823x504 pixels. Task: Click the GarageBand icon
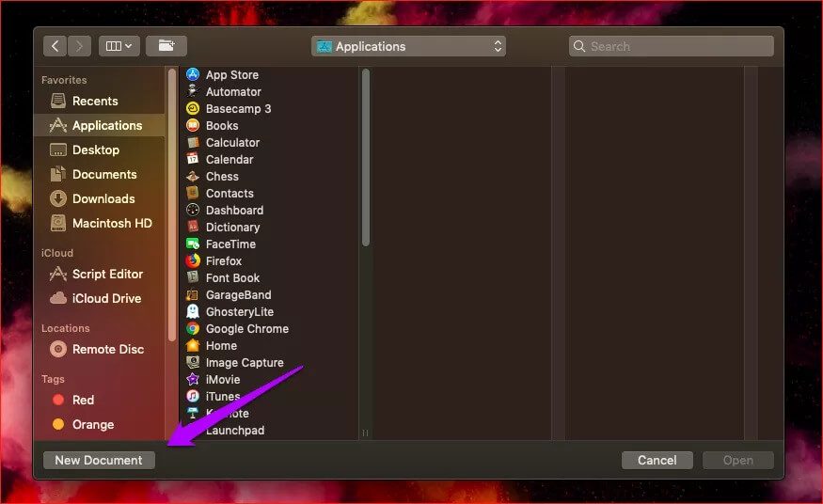[193, 294]
